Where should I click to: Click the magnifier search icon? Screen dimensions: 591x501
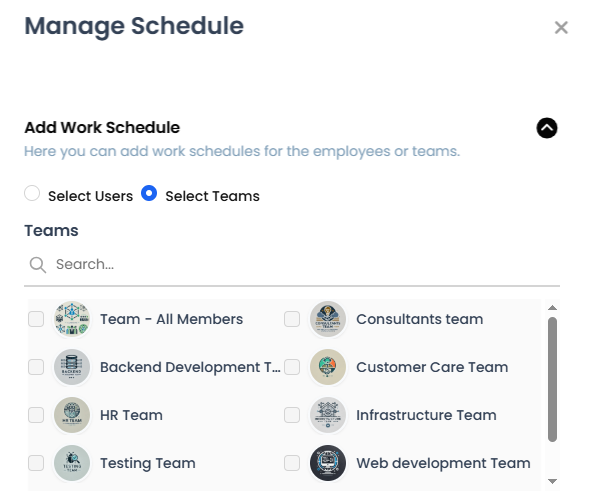(x=38, y=265)
